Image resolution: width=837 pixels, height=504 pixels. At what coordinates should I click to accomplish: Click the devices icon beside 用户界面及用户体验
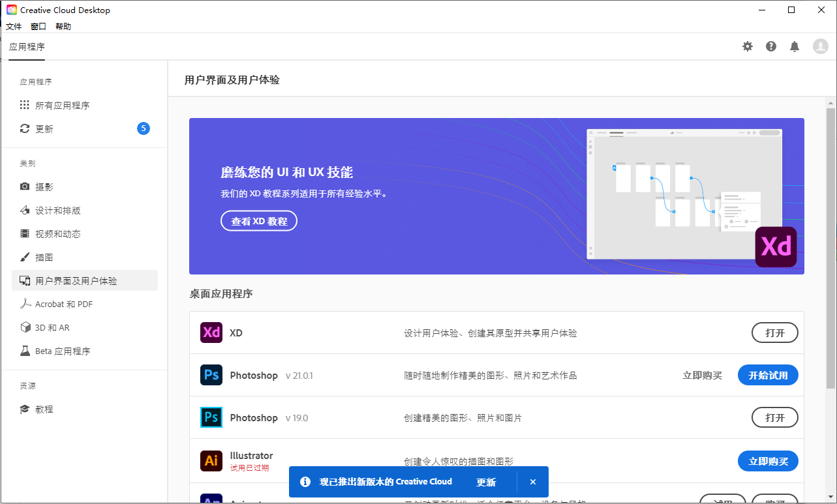[25, 280]
